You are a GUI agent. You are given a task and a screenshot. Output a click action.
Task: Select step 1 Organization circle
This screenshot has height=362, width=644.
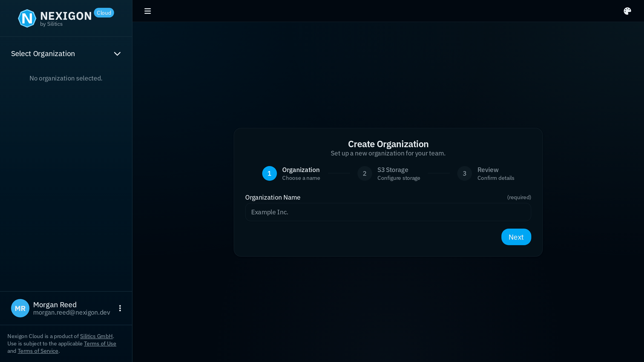[x=269, y=173]
